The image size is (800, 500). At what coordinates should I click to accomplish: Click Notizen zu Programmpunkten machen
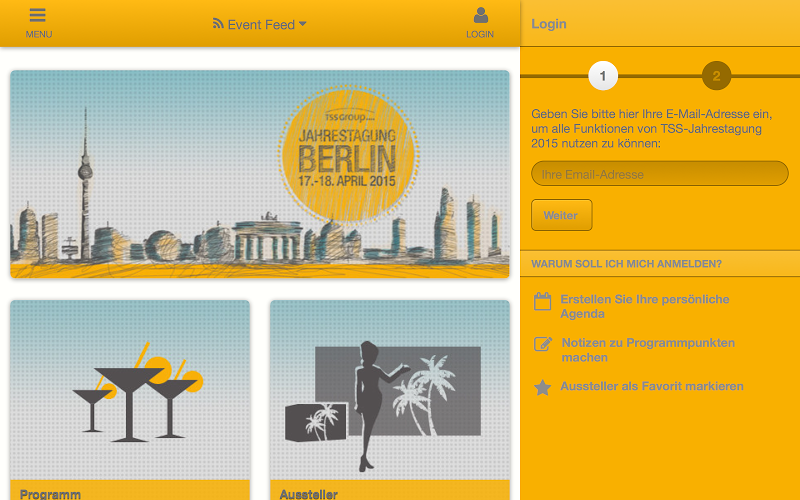(648, 349)
